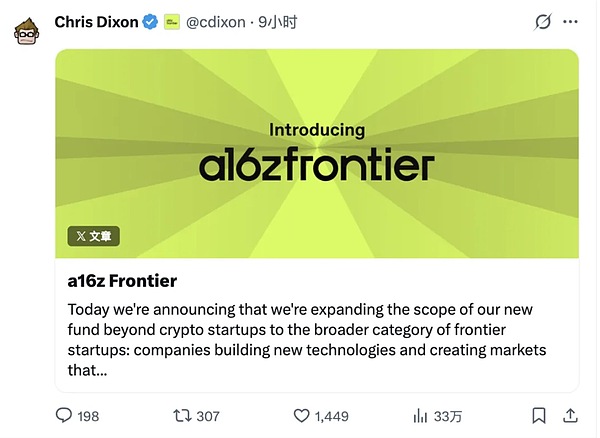Click Chris Dixon's profile avatar
Viewport: 600px width, 438px height.
(26, 32)
